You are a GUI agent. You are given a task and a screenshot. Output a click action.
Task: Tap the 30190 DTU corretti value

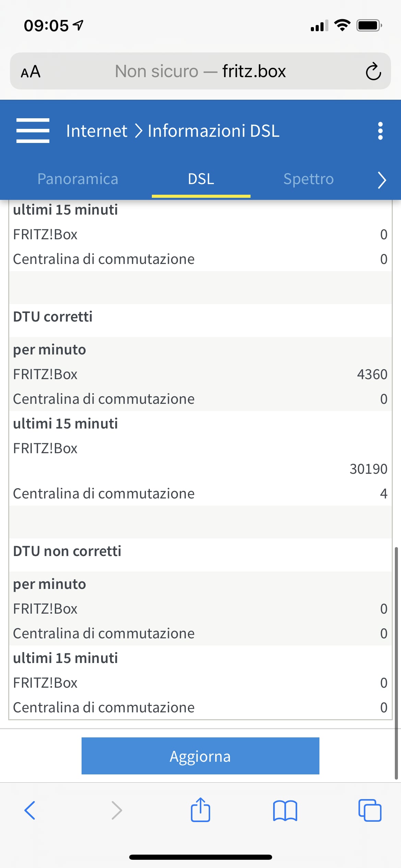368,469
